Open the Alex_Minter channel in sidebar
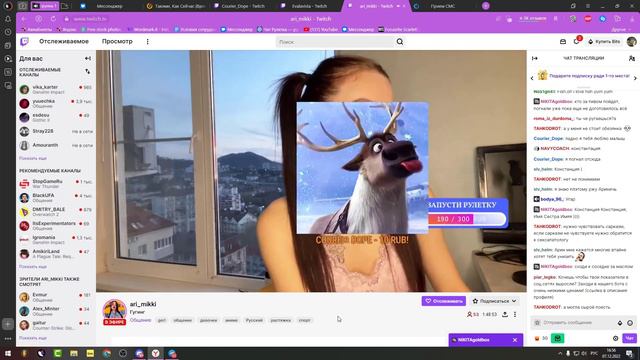Image resolution: width=640 pixels, height=360 pixels. [x=56, y=311]
